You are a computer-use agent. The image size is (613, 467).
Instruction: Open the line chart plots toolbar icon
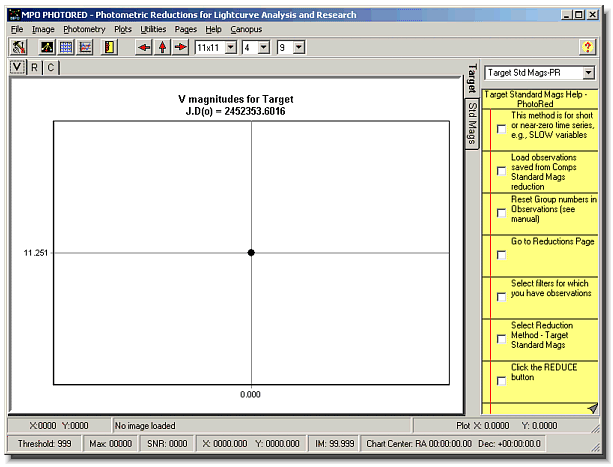click(x=85, y=47)
